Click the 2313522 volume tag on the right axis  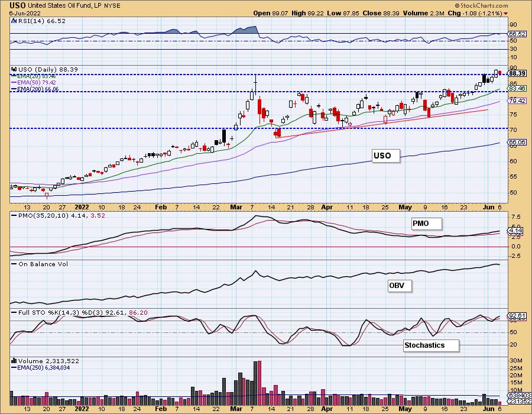click(x=520, y=402)
